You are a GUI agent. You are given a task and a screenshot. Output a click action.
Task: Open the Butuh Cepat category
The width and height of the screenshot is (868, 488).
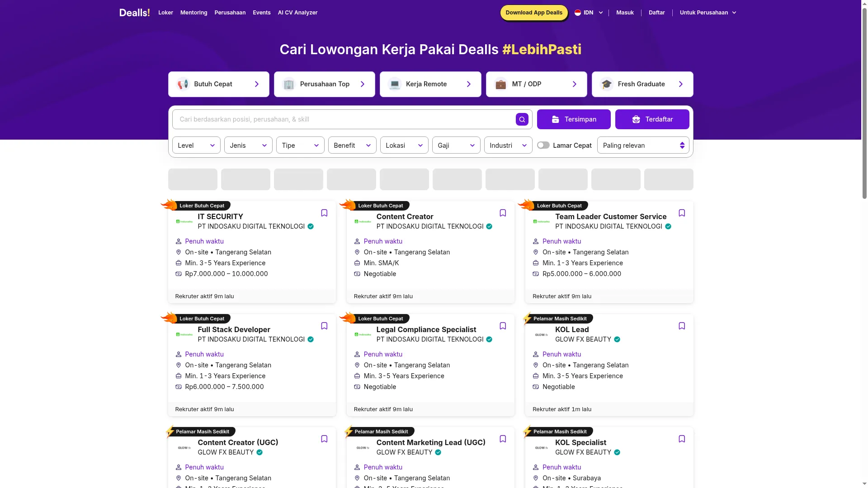(x=219, y=84)
